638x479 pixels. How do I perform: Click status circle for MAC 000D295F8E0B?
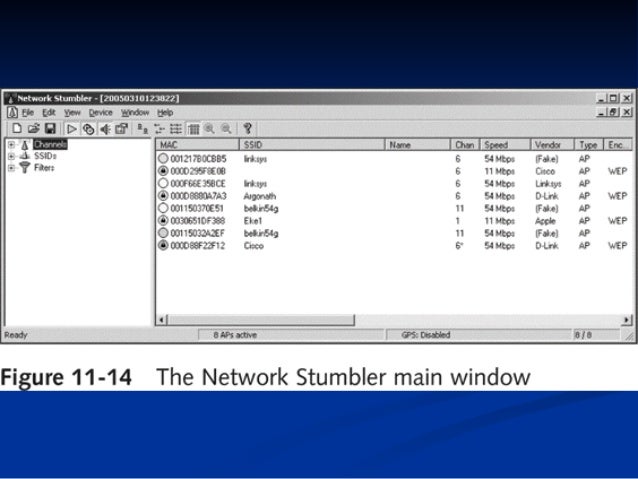(163, 171)
